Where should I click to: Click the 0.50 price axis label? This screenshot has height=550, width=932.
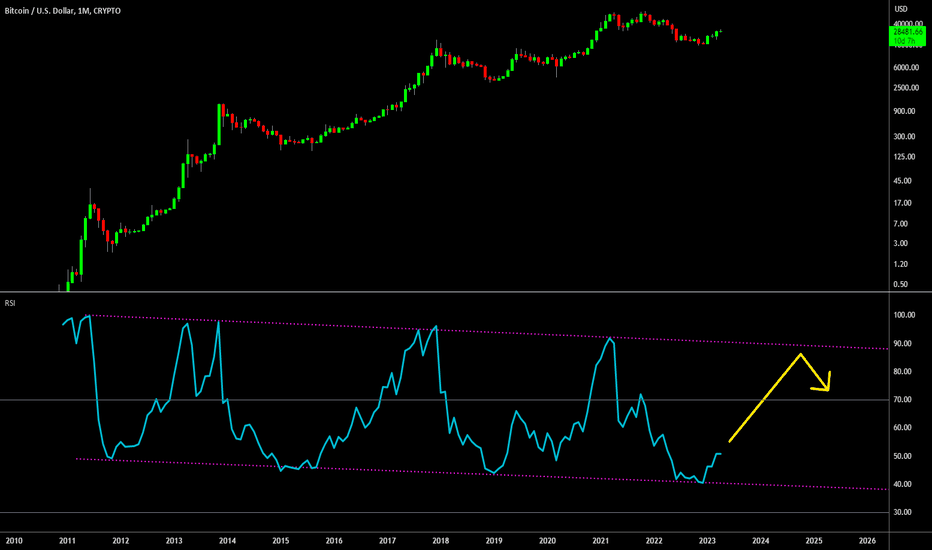pos(900,285)
